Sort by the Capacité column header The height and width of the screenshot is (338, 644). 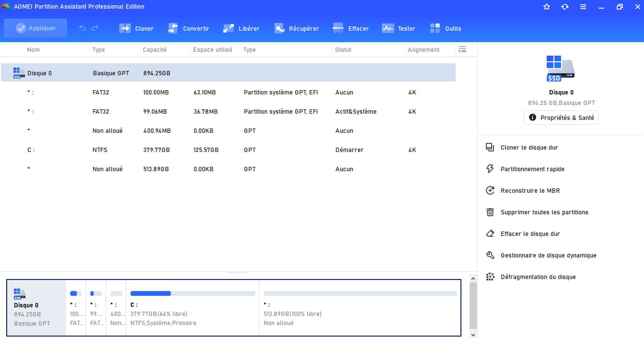pyautogui.click(x=155, y=50)
